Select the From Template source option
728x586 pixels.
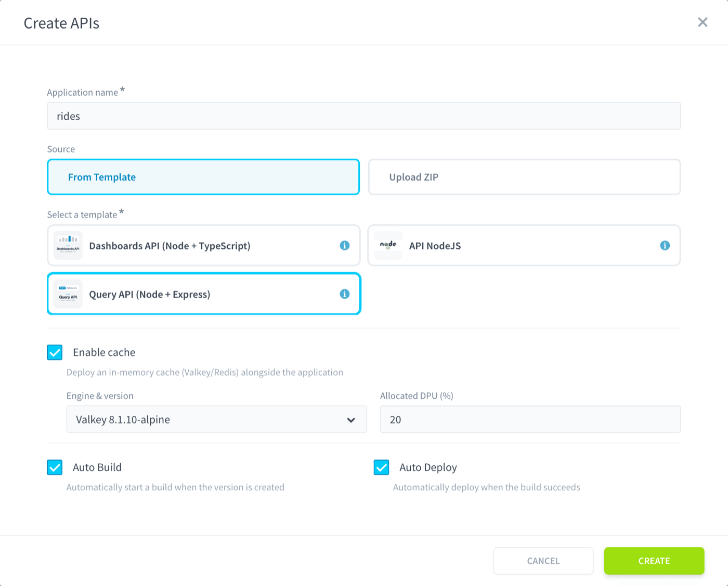click(203, 177)
